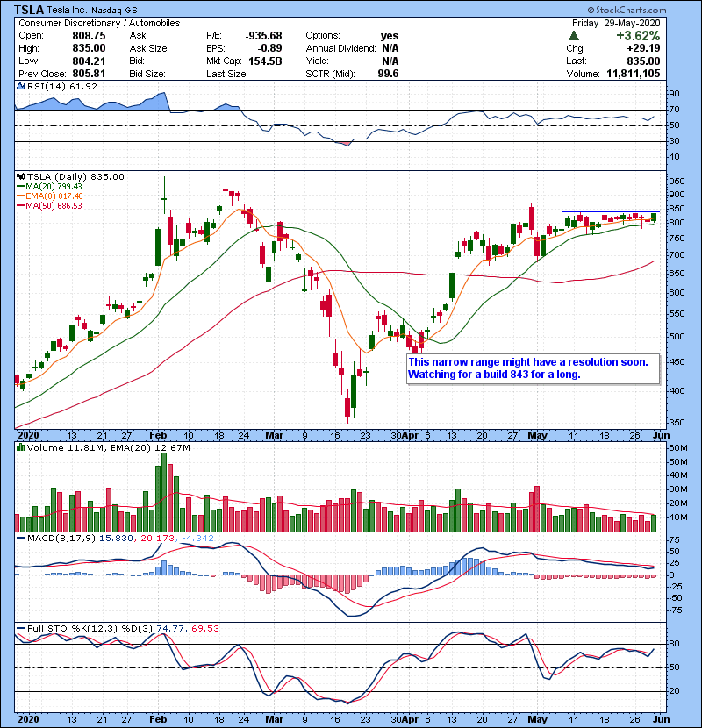The image size is (702, 728).
Task: Click the 90 label on RSI axis
Action: 674,94
